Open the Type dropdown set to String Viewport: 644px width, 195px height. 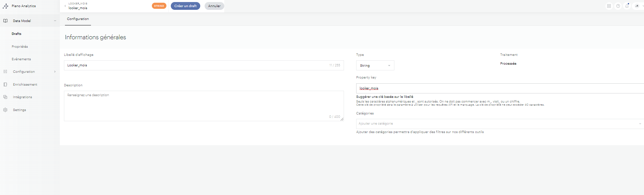(375, 65)
